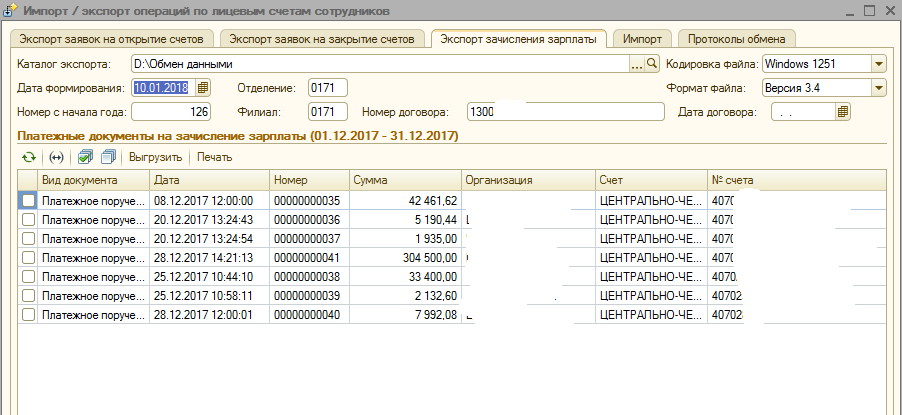Switch to the Импорт tab
Viewport: 902px width, 415px height.
641,39
